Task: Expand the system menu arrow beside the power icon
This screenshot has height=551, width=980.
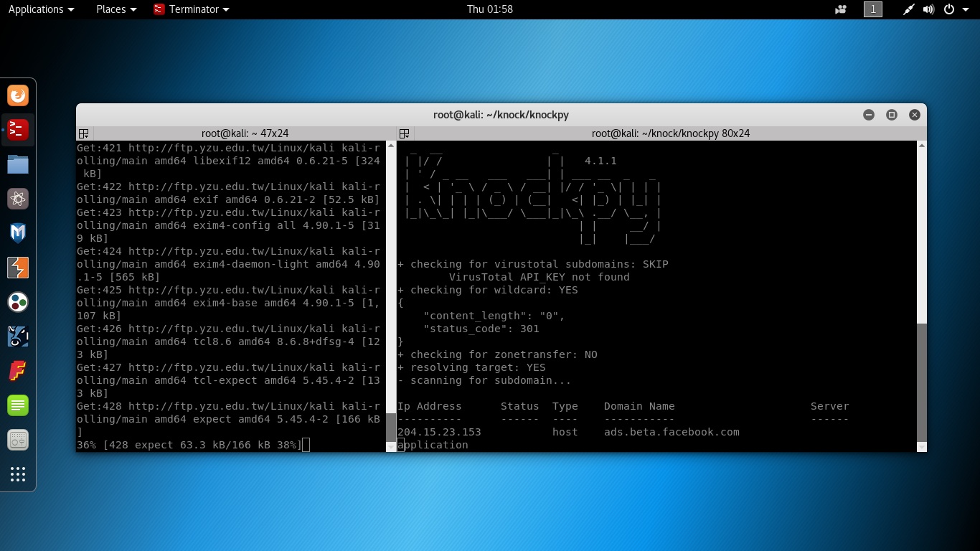Action: 964,9
